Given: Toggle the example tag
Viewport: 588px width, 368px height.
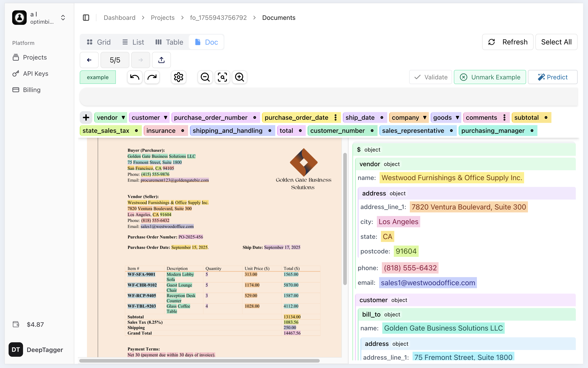Looking at the screenshot, I should 98,77.
